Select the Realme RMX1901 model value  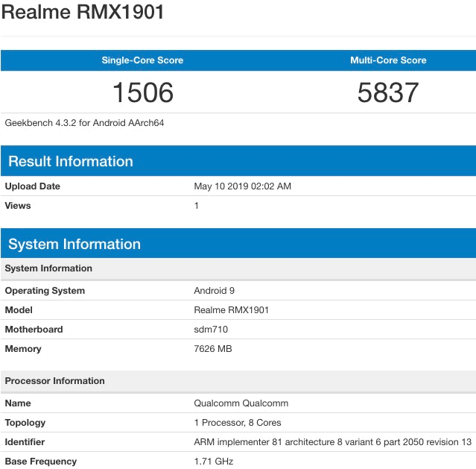(232, 310)
